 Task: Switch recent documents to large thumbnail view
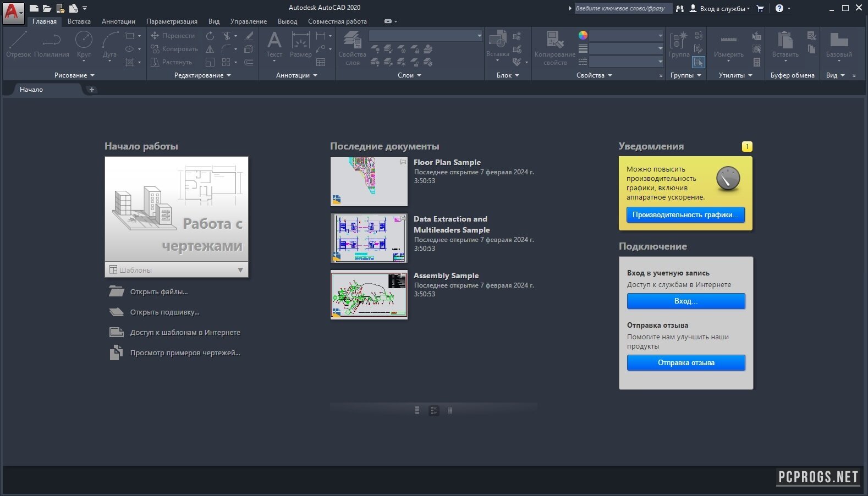click(417, 410)
